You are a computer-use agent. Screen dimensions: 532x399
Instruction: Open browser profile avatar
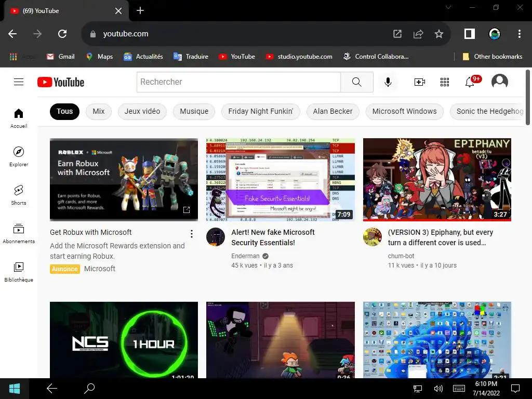495,34
